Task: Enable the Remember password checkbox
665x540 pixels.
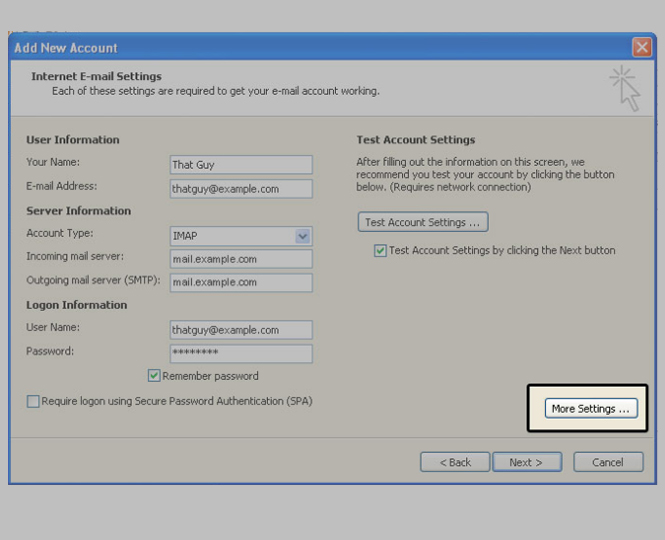Action: (x=154, y=376)
